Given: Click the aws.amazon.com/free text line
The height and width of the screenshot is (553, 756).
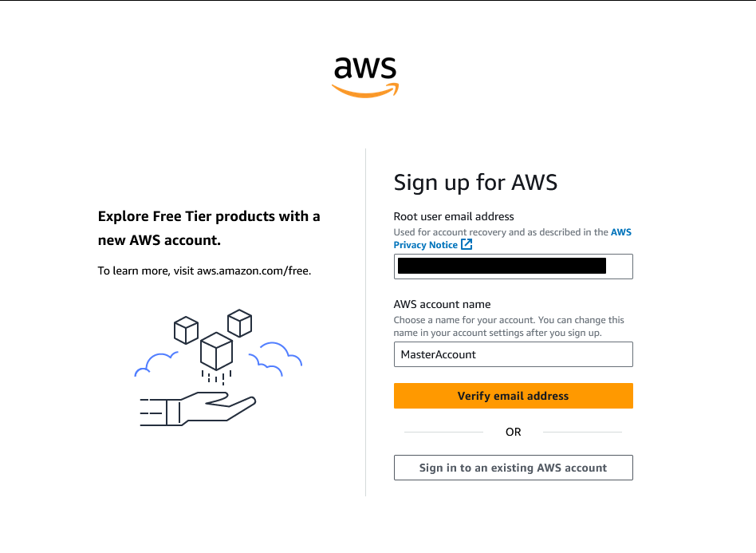Looking at the screenshot, I should pyautogui.click(x=204, y=271).
